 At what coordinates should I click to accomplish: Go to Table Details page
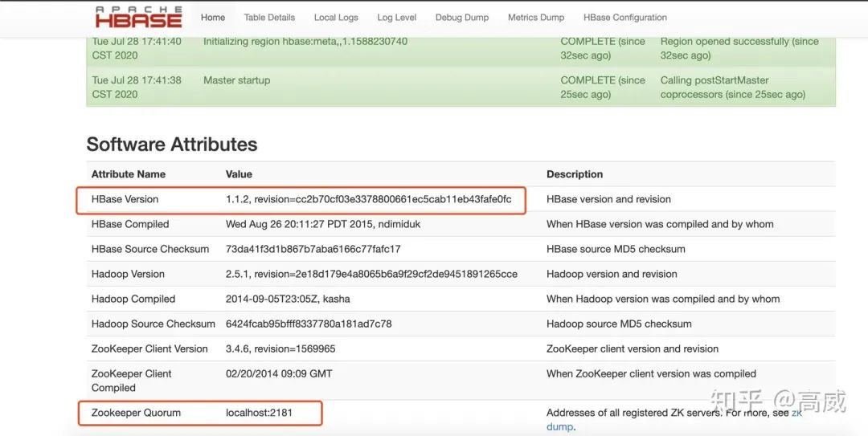point(269,17)
